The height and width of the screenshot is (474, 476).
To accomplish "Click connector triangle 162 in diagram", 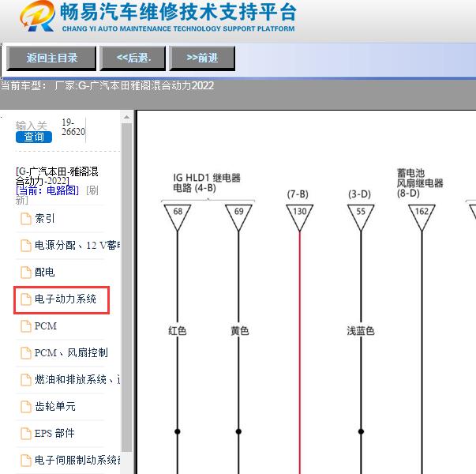I will (422, 217).
